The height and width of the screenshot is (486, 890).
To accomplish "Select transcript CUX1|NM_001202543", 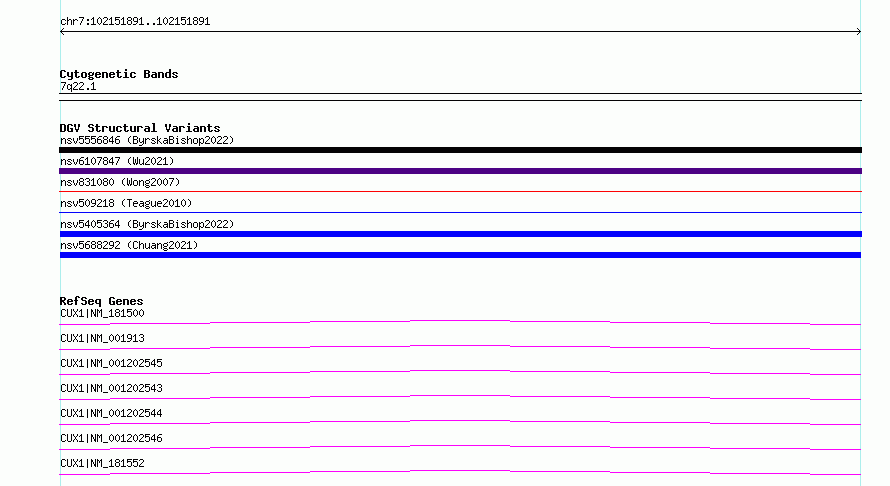I will [111, 388].
